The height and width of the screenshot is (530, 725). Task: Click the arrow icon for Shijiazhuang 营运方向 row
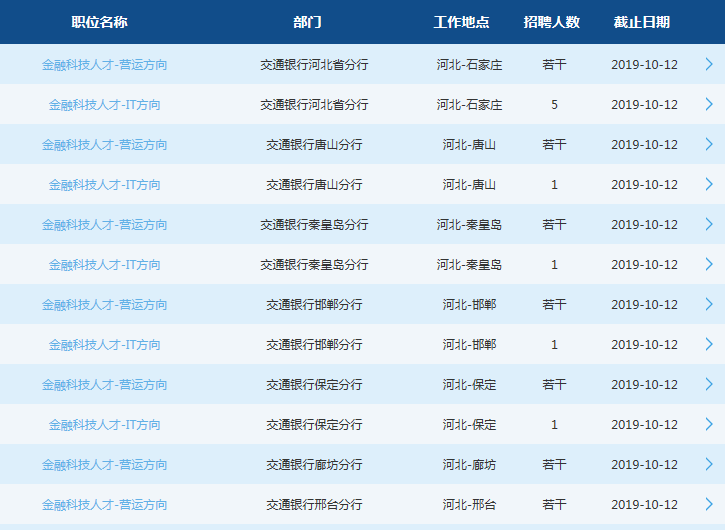pos(709,64)
